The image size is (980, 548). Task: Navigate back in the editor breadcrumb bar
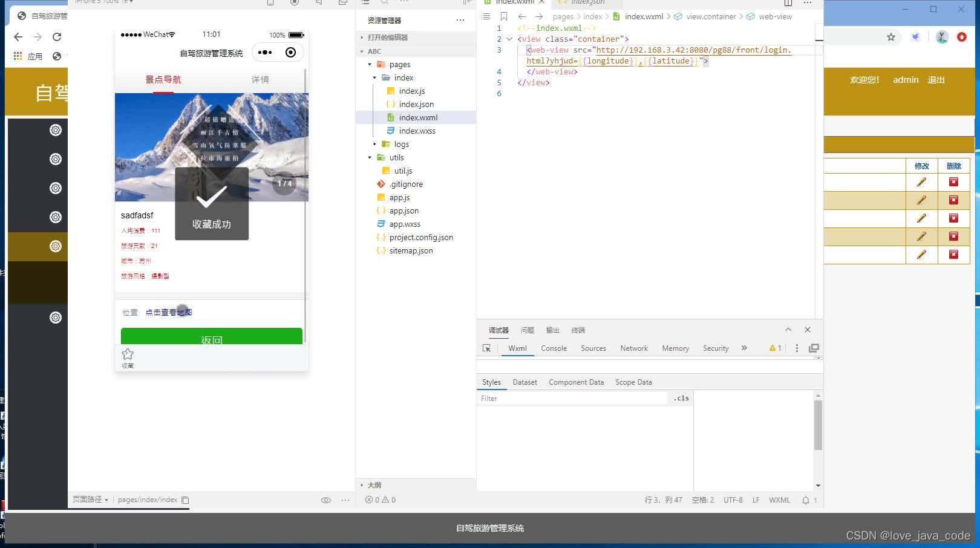tap(522, 16)
